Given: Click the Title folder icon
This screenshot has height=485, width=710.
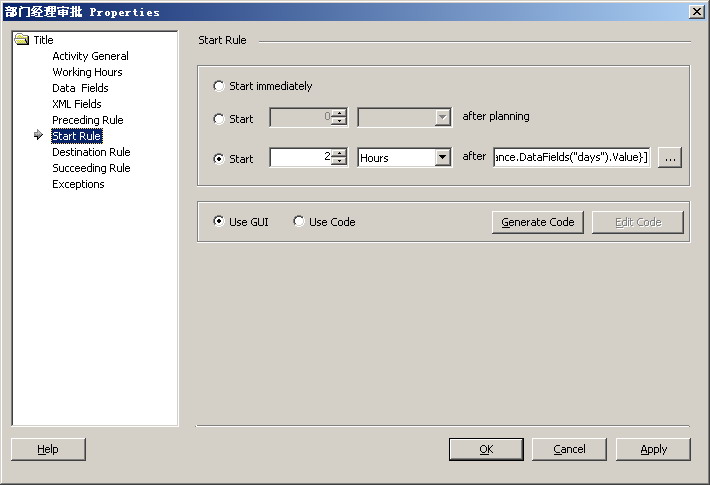Looking at the screenshot, I should (x=21, y=39).
